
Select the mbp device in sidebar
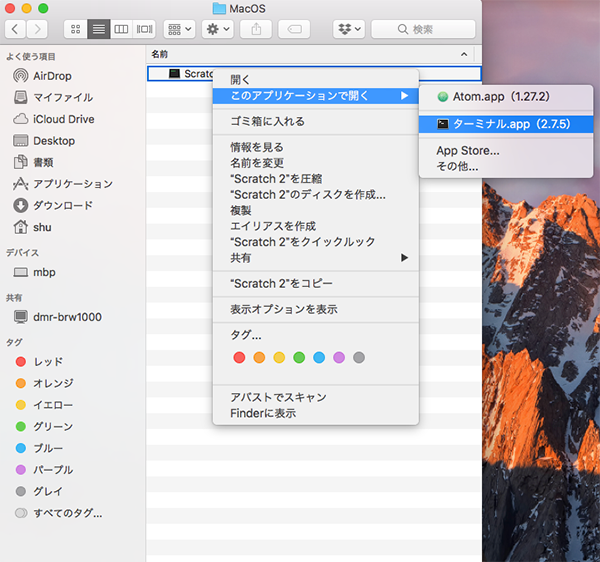pyautogui.click(x=34, y=272)
